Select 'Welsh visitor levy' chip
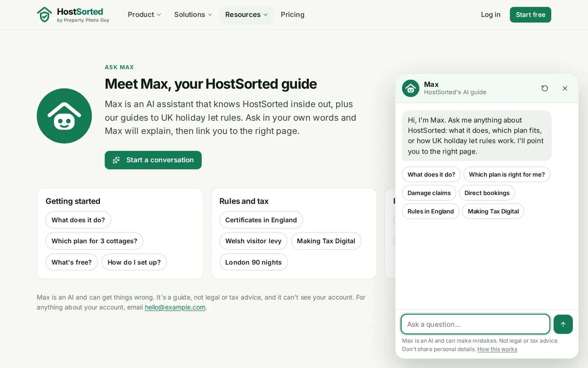The image size is (588, 368). (254, 241)
